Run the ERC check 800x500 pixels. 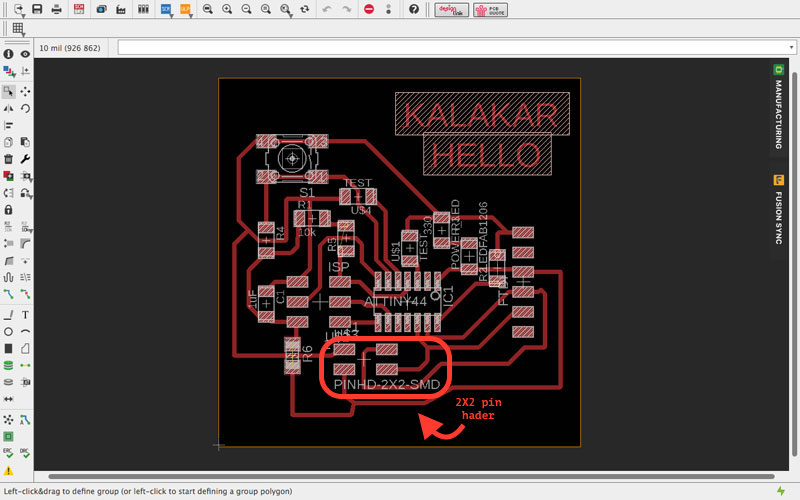[x=9, y=455]
